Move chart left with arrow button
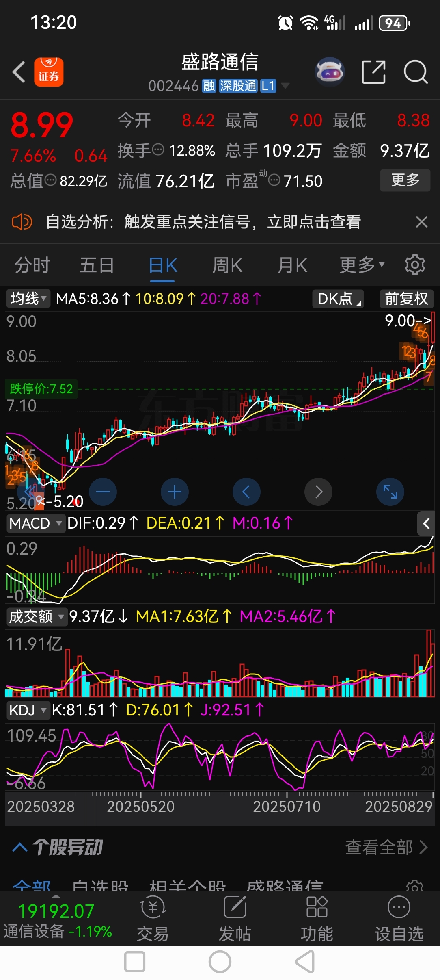This screenshot has width=440, height=980. (x=246, y=492)
